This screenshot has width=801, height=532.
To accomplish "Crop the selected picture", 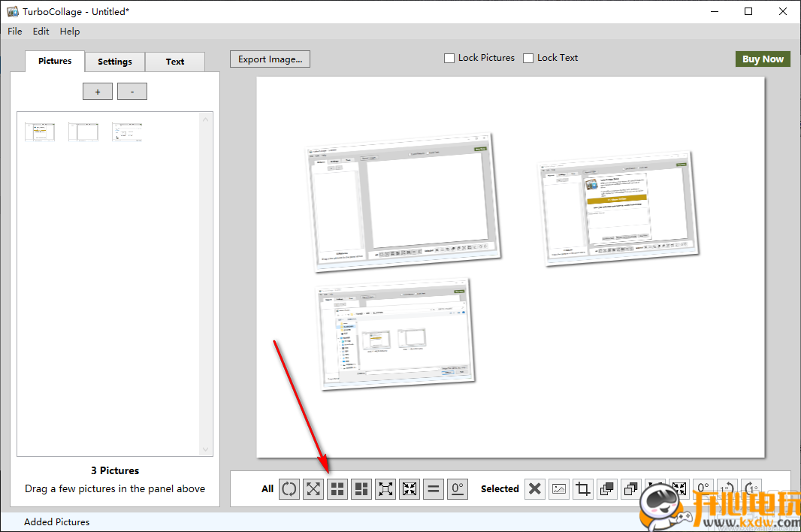I will pos(582,489).
